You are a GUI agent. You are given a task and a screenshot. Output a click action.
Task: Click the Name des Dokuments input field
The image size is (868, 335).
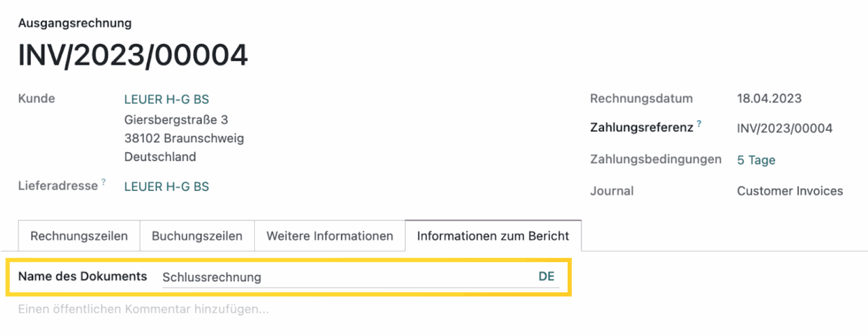344,277
